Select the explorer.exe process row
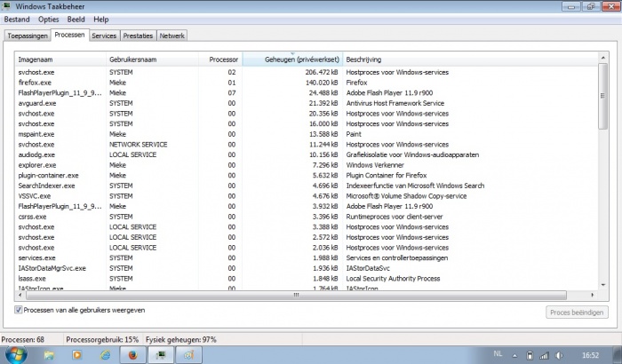Screen dimensions: 622x364 pyautogui.click(x=307, y=165)
